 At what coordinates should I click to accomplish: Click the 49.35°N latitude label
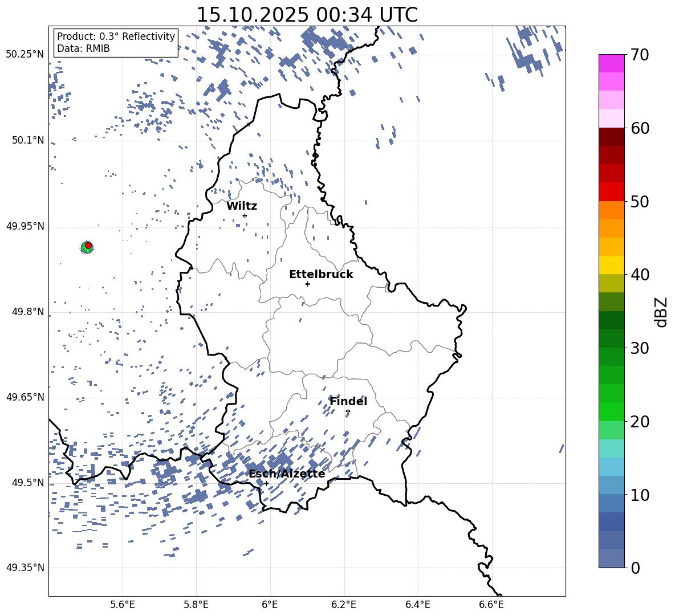[x=25, y=568]
